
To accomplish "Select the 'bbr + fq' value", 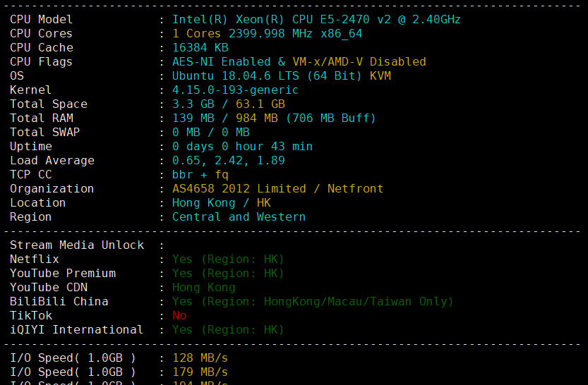I will click(200, 175).
